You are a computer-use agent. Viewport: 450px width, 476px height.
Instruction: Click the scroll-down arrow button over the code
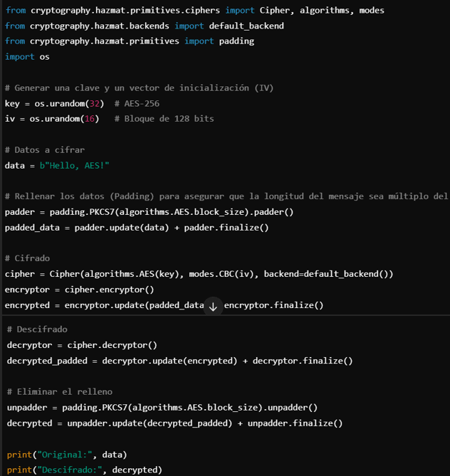click(213, 306)
